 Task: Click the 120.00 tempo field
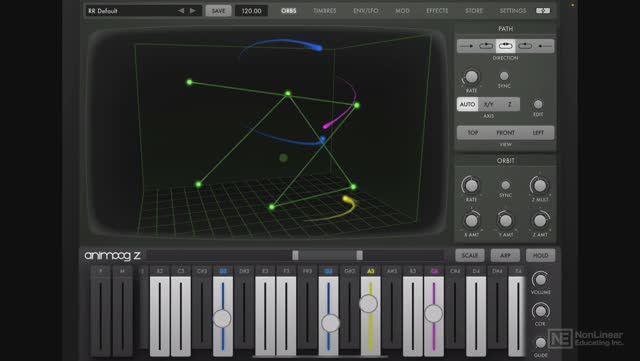[x=251, y=11]
